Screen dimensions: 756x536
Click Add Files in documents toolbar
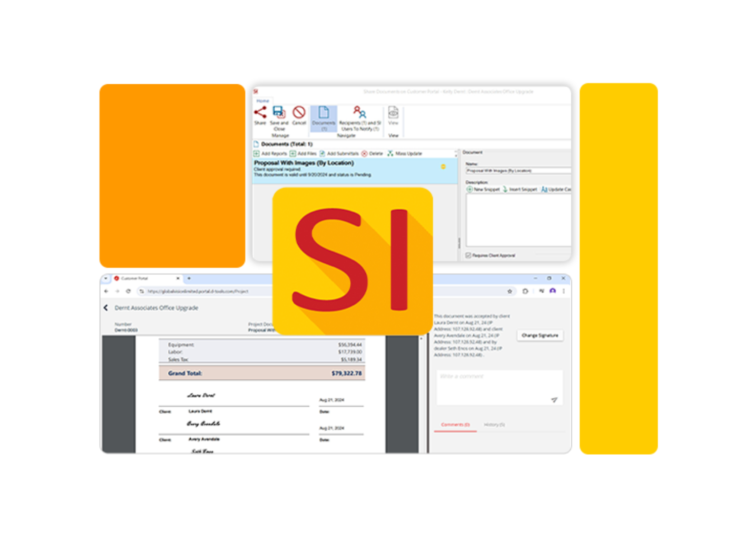pos(303,153)
